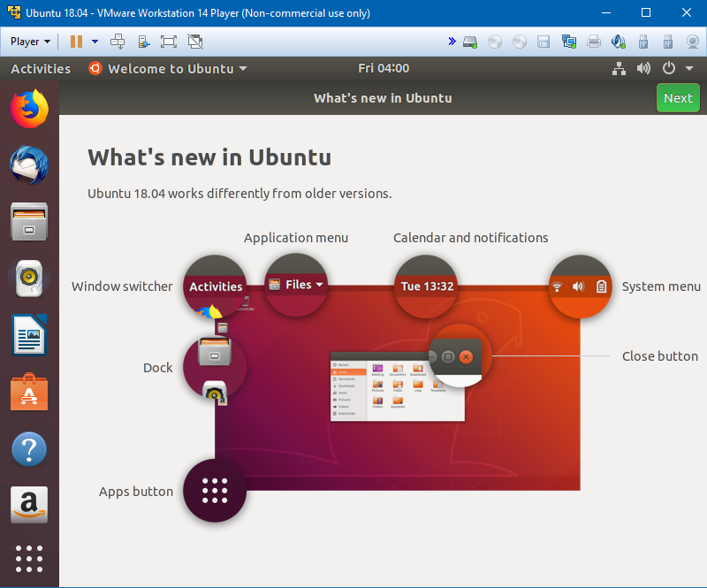This screenshot has height=588, width=707.
Task: Launch Thunderbird Mail from the dock
Action: 29,164
